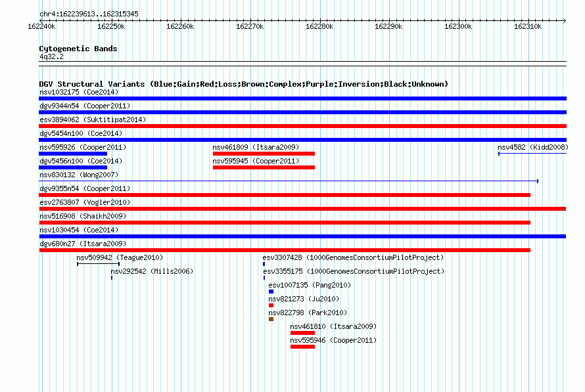Image resolution: width=585 pixels, height=392 pixels.
Task: Click the DGV Structural Variants track title
Action: point(244,84)
